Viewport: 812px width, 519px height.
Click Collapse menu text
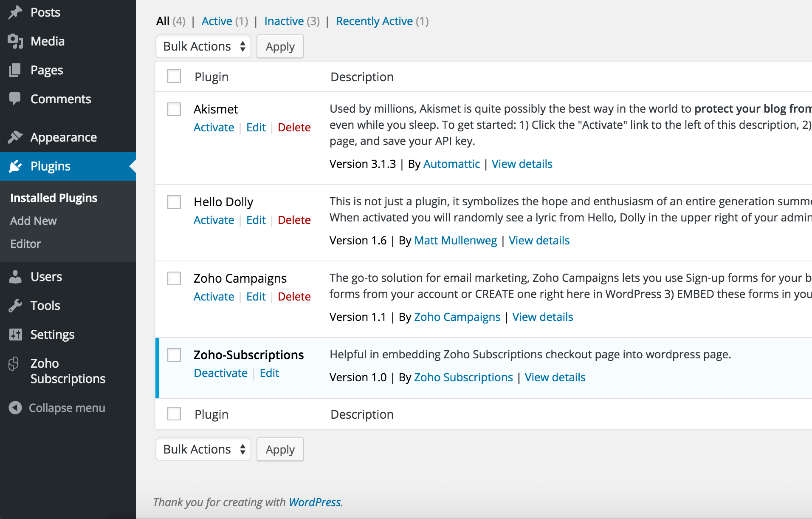click(67, 408)
